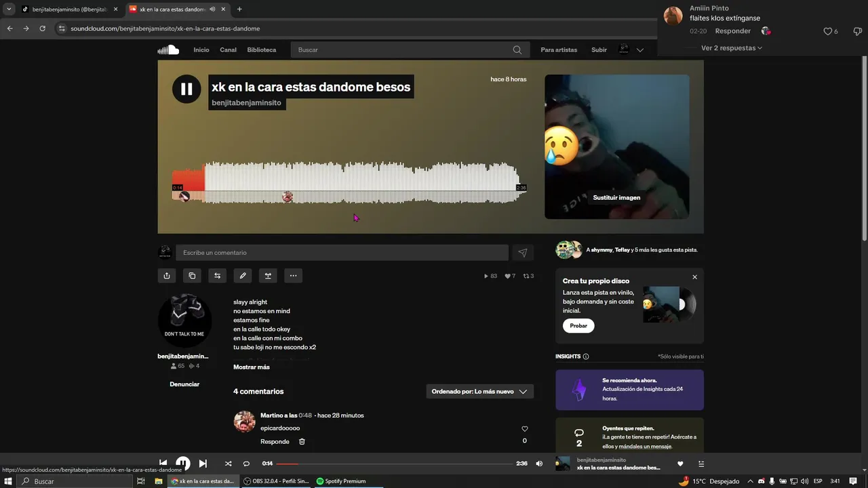Click Responde under Martino's comment
This screenshot has width=868, height=488.
[275, 441]
